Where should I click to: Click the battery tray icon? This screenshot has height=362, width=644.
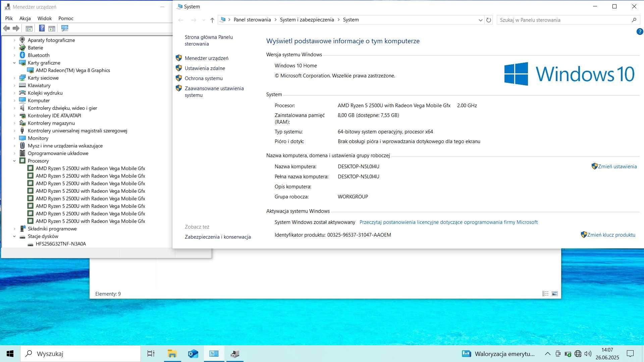click(568, 354)
